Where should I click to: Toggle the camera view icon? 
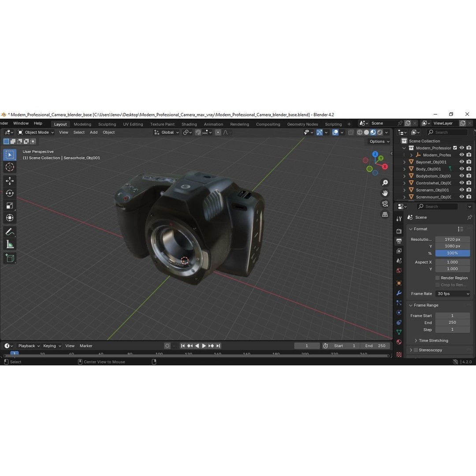(x=385, y=204)
